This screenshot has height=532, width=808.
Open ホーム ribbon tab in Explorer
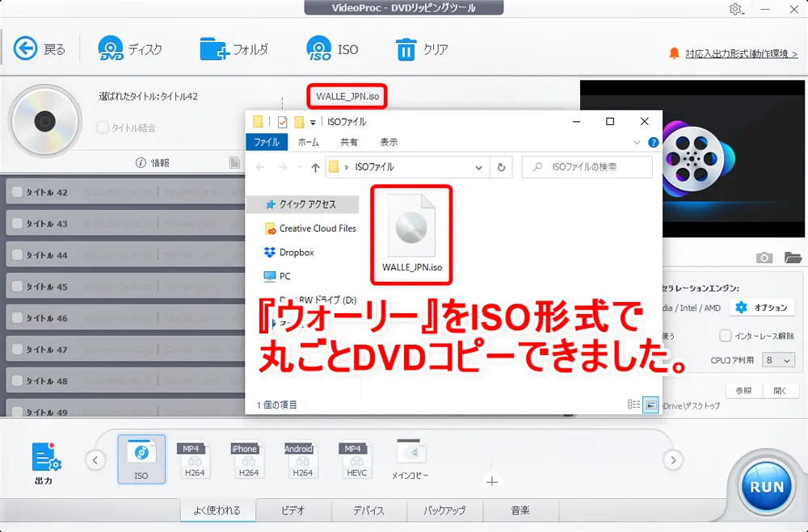coord(308,142)
